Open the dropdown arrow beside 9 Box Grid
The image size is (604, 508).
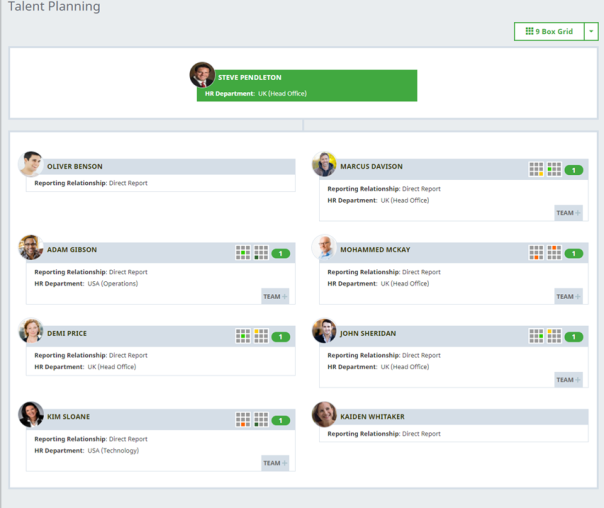[592, 32]
